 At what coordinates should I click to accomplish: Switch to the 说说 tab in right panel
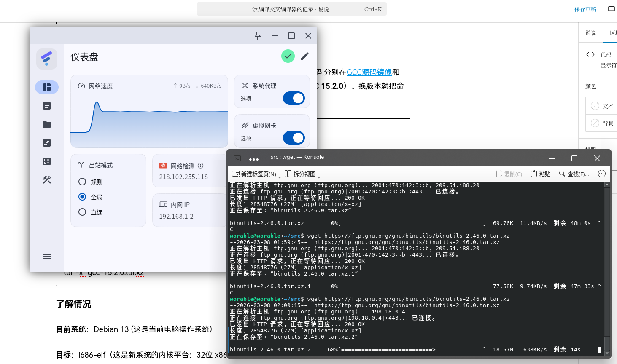590,33
